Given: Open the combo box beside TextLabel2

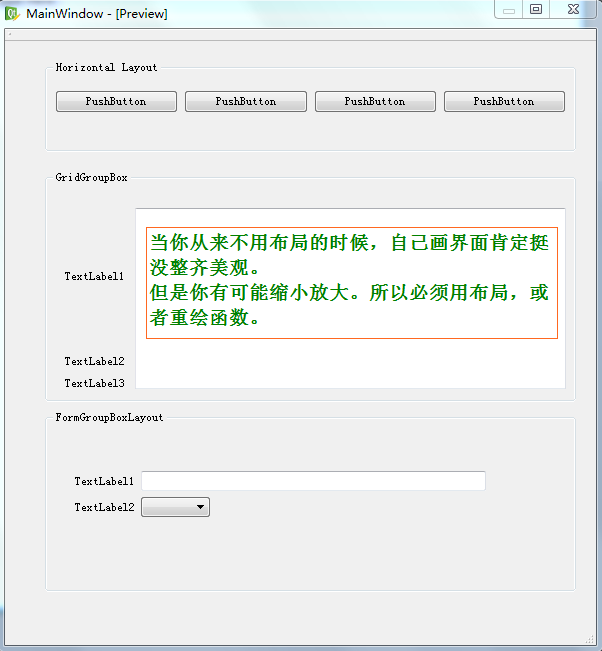Looking at the screenshot, I should pyautogui.click(x=176, y=507).
